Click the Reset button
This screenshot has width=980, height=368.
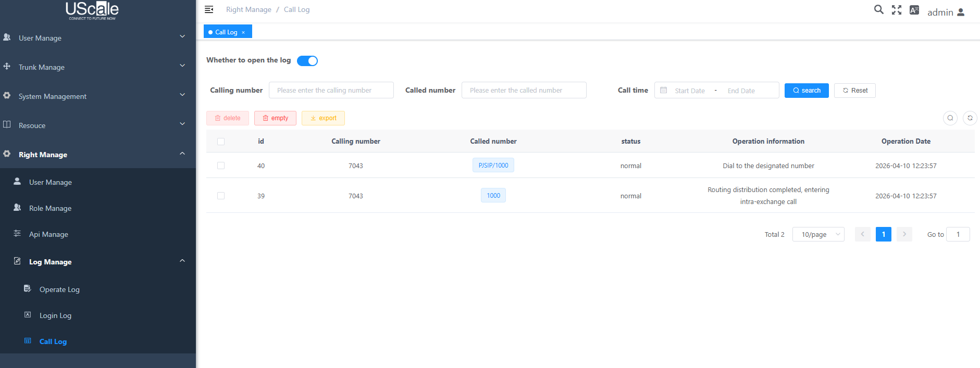tap(855, 91)
